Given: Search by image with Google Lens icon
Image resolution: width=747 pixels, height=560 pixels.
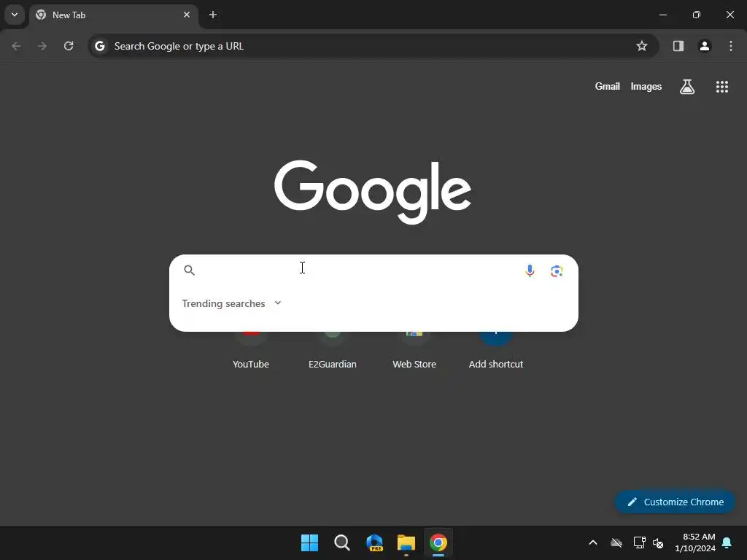Looking at the screenshot, I should pos(557,271).
